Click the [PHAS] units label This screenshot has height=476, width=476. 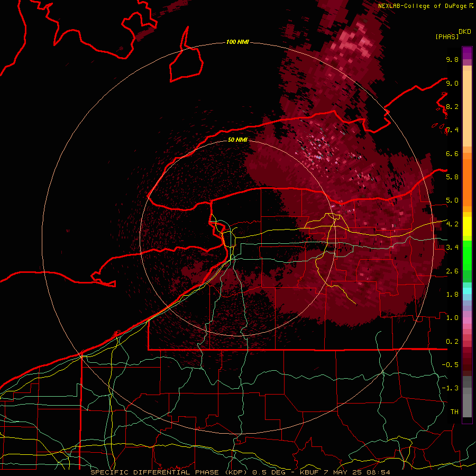(447, 36)
